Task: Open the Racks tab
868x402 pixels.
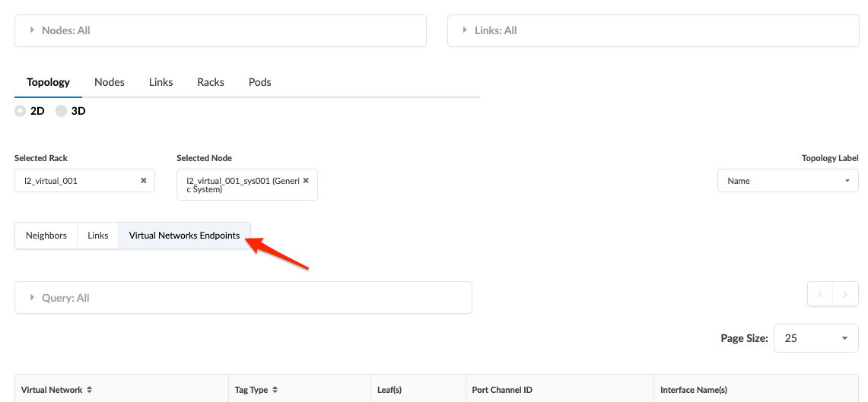Action: pyautogui.click(x=211, y=82)
